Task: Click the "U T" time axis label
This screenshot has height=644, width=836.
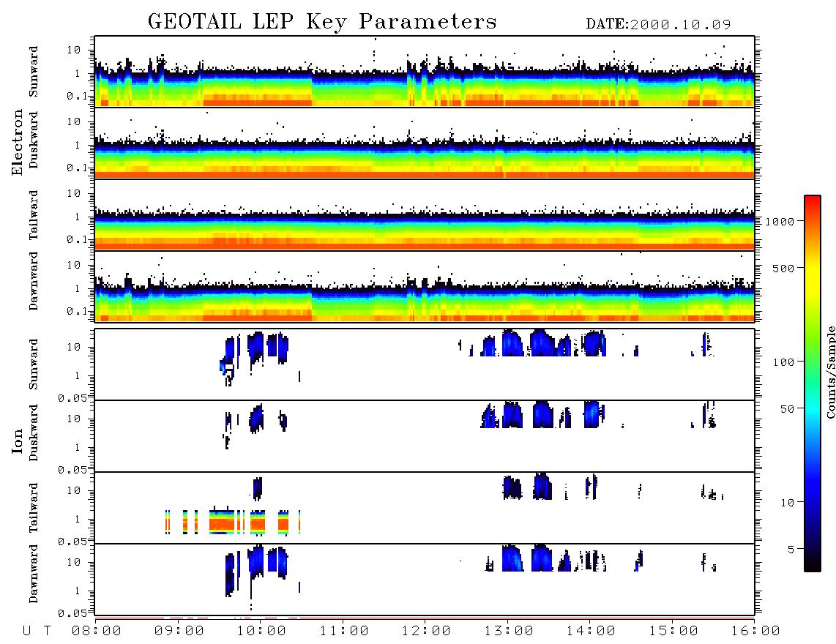Action: (x=37, y=631)
